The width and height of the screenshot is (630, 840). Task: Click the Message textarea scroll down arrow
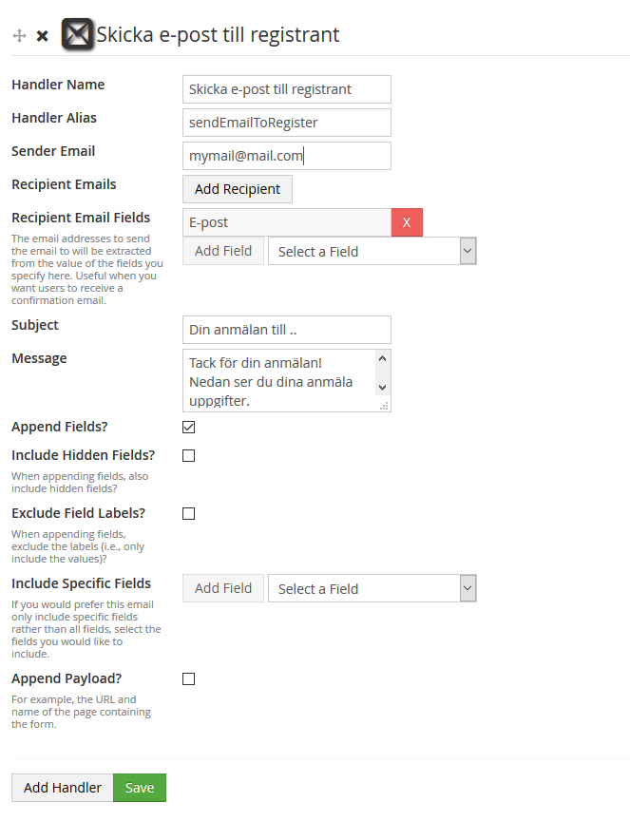click(383, 387)
